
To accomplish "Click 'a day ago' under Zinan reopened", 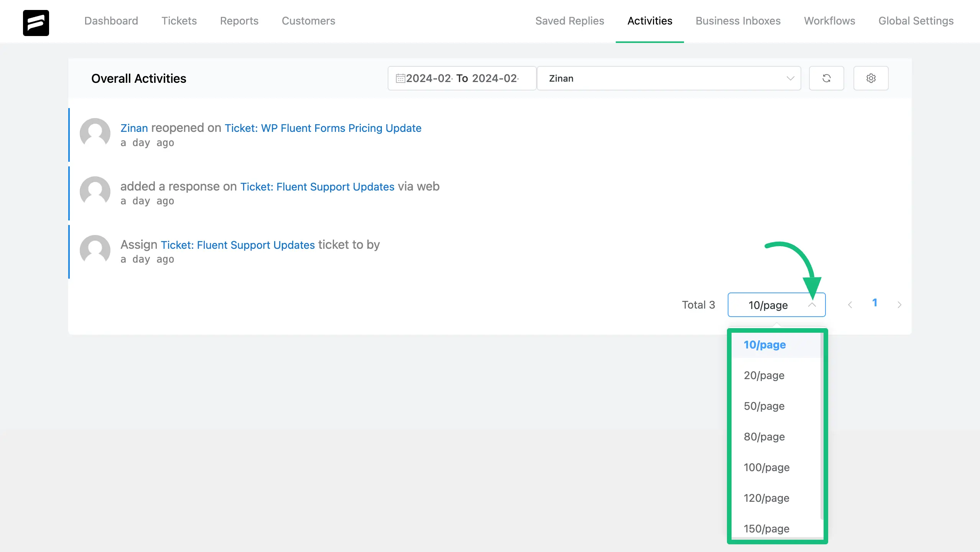I will point(147,143).
